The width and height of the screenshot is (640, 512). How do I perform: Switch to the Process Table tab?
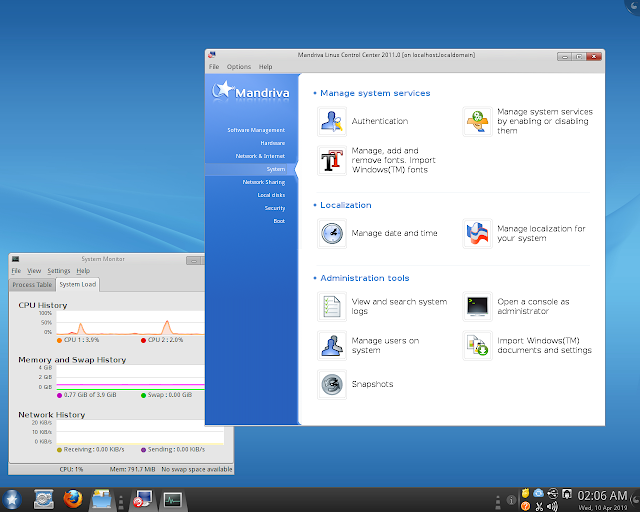[x=32, y=285]
